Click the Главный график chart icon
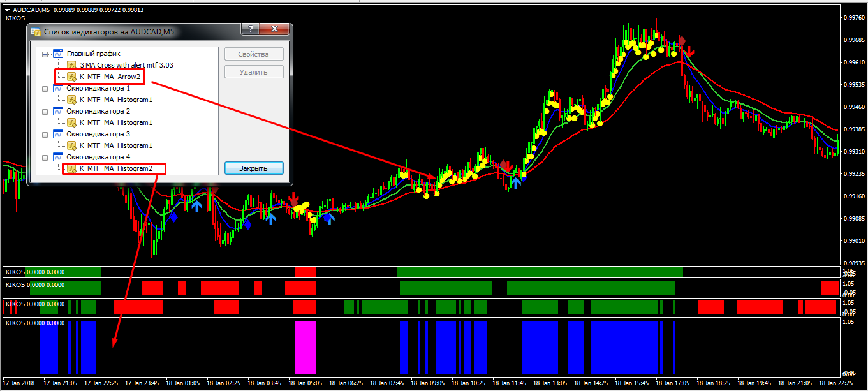 (58, 54)
